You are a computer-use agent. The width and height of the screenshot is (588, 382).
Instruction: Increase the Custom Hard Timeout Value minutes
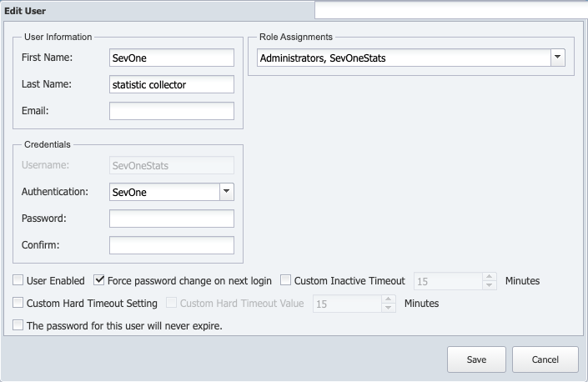coord(389,299)
